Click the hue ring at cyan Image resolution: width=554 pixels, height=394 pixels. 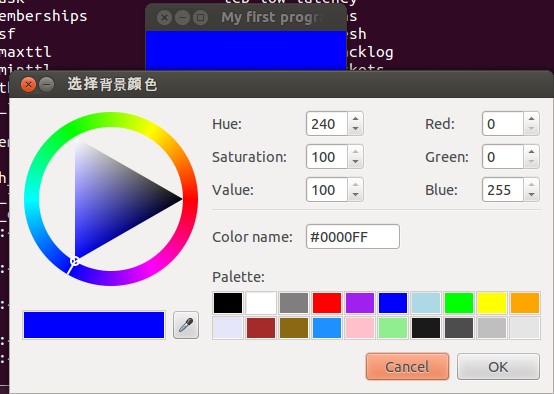tap(32, 199)
